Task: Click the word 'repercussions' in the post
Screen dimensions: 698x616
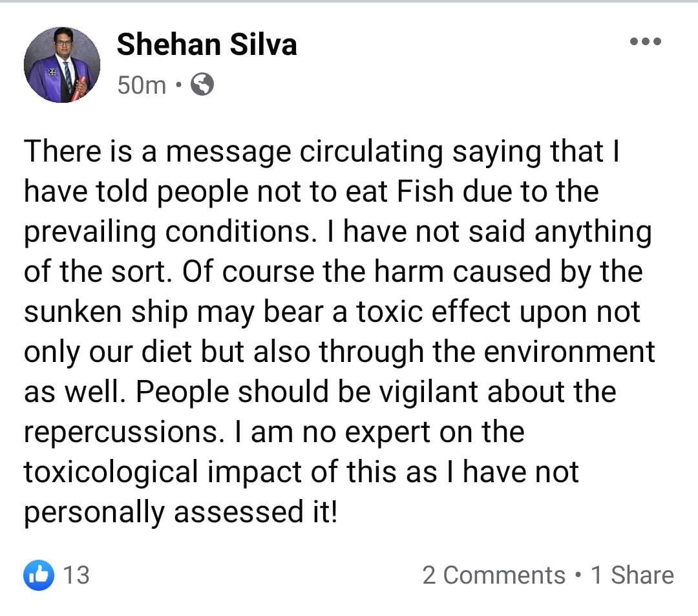Action: coord(121,433)
